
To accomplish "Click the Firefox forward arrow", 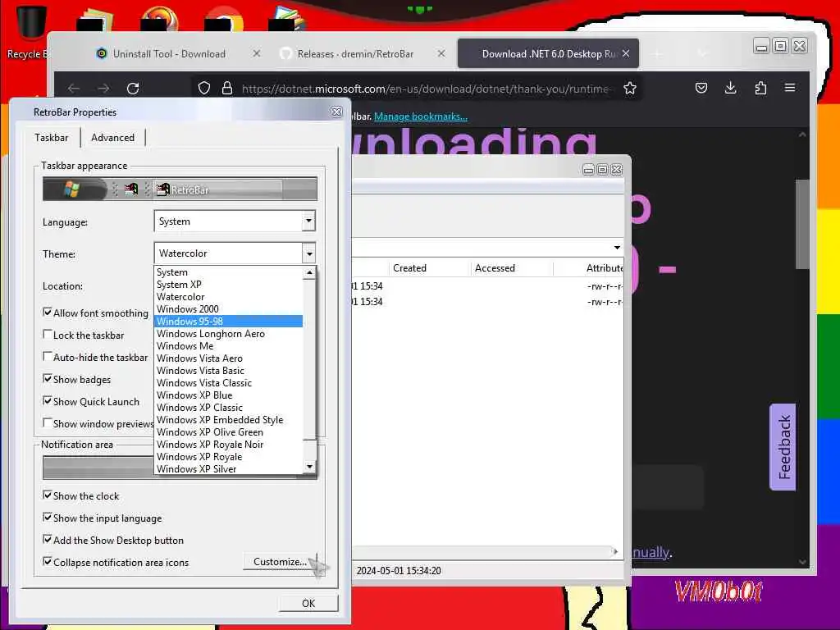I will tap(103, 89).
